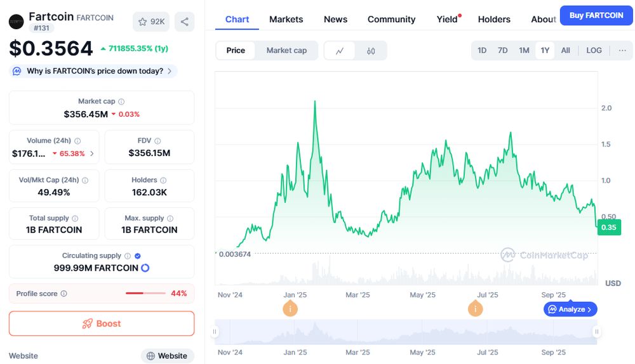Image resolution: width=635 pixels, height=364 pixels.
Task: Select the Price chart toggle
Action: pyautogui.click(x=236, y=51)
